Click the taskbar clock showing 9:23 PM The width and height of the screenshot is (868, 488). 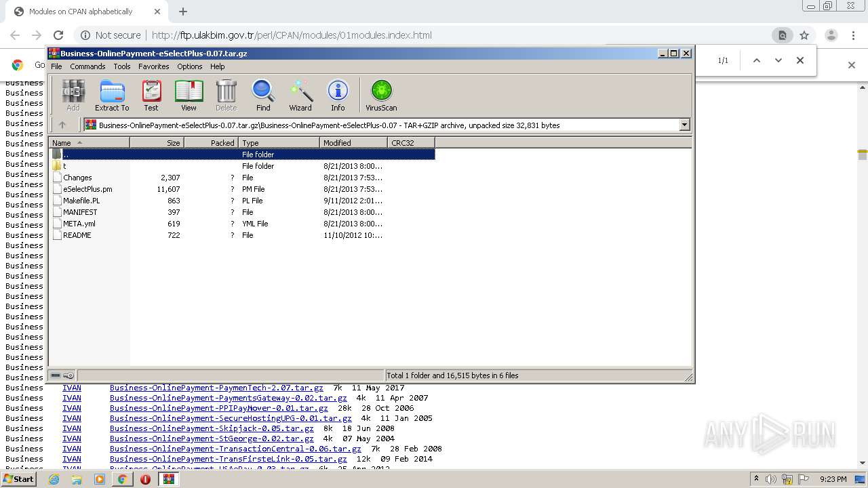click(x=833, y=479)
